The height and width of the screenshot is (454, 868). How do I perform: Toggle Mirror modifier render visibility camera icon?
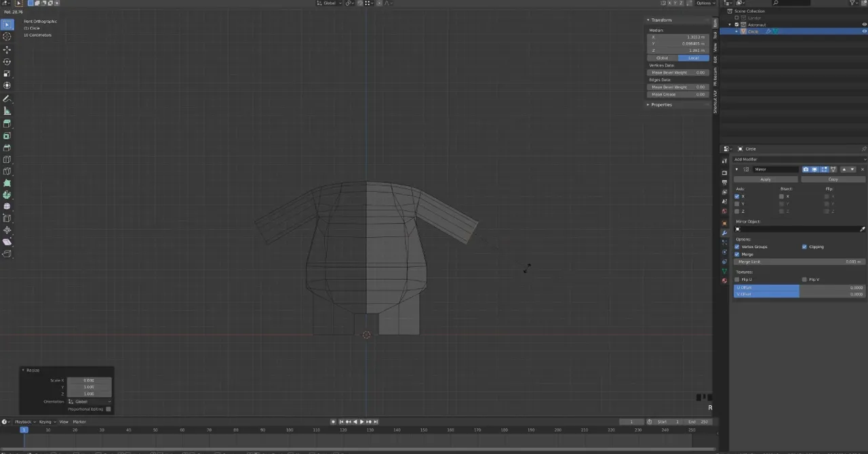point(806,169)
